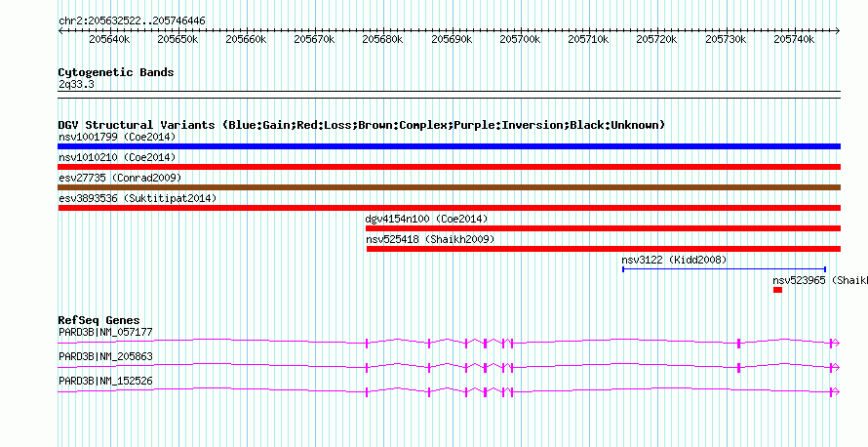Click the thin blue nsv3122 variant line
Viewport: 868px width, 447px height.
click(724, 269)
